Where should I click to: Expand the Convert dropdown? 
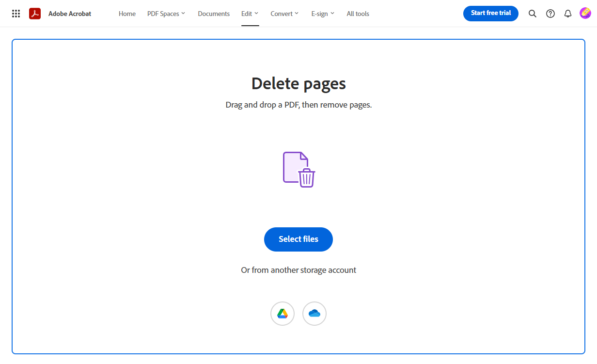[x=284, y=14]
